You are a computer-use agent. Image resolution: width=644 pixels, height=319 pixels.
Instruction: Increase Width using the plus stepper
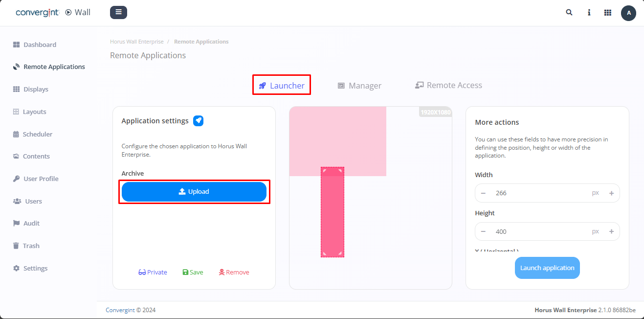point(611,193)
